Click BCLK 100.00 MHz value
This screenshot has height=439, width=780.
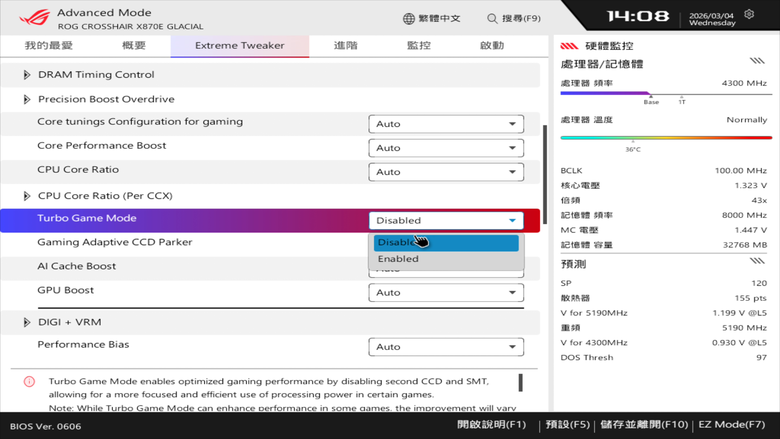741,171
